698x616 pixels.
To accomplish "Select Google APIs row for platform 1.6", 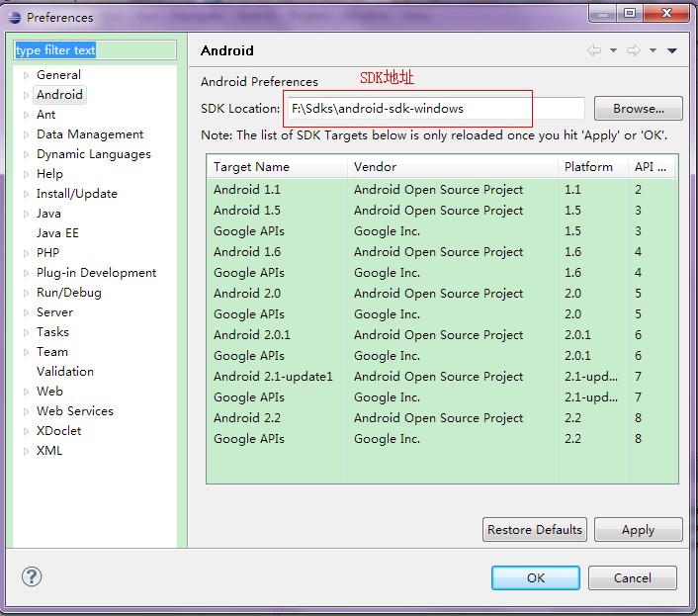I will (442, 273).
